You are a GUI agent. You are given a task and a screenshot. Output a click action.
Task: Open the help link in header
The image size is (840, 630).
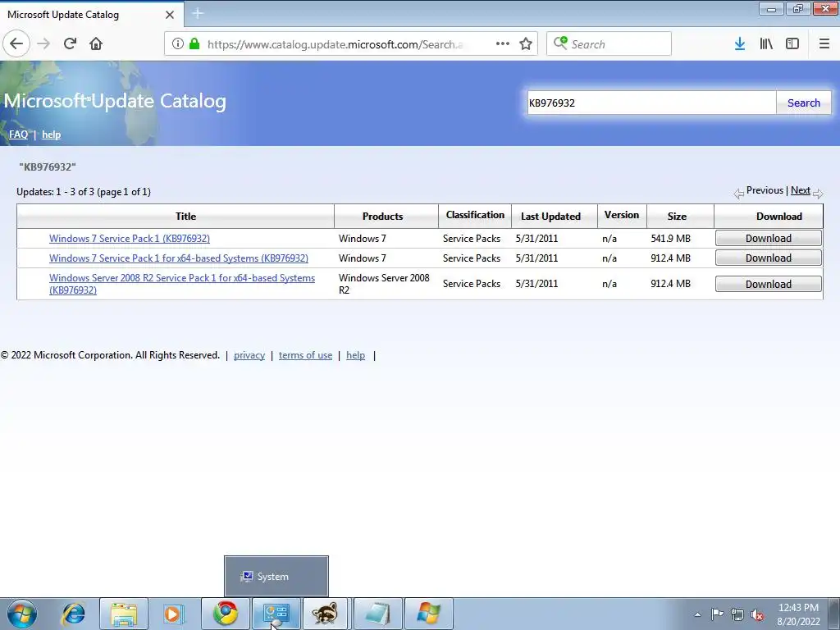click(x=52, y=135)
